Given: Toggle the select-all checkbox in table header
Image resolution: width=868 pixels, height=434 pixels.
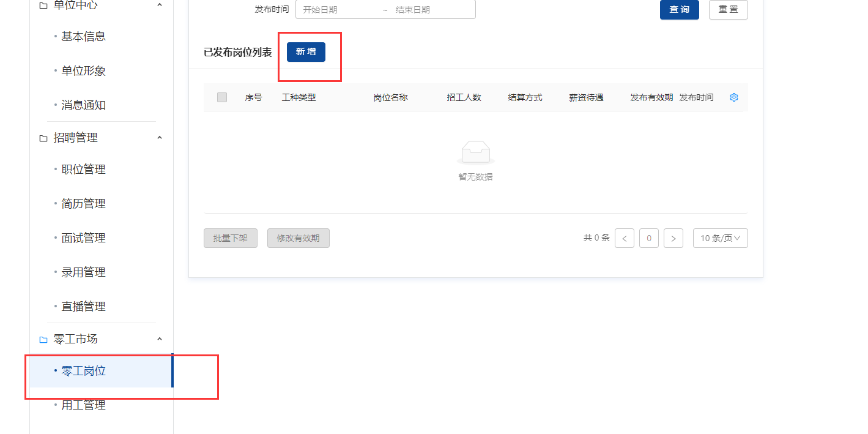Looking at the screenshot, I should (222, 97).
